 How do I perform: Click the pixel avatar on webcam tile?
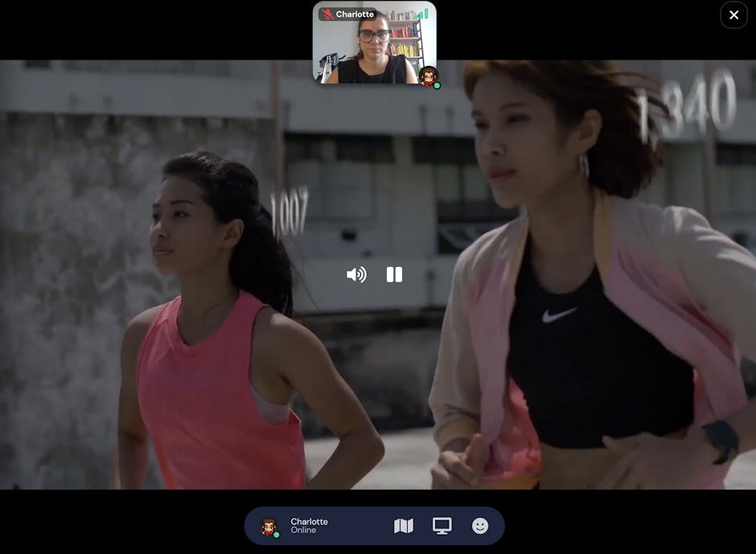coord(428,76)
